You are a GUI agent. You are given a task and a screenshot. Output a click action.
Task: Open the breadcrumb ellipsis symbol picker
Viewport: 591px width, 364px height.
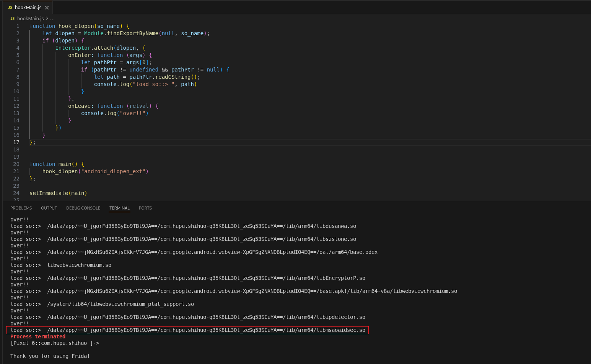click(x=52, y=18)
